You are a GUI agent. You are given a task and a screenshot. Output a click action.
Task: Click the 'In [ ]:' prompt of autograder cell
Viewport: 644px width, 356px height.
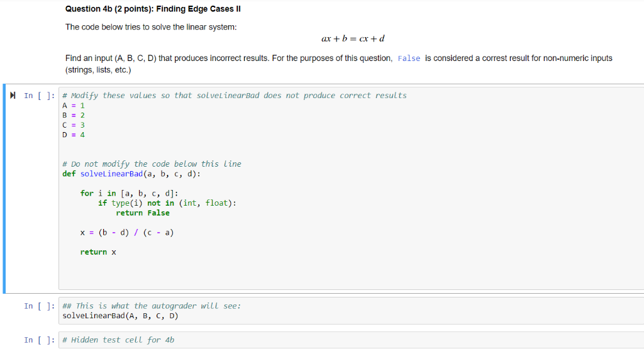click(x=40, y=306)
